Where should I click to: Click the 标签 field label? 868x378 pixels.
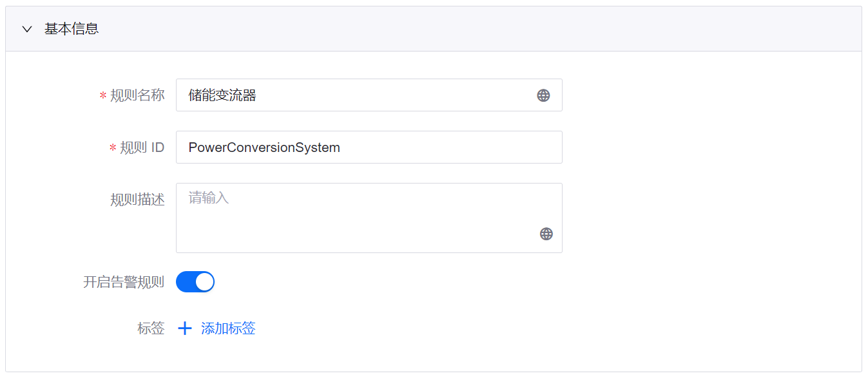[151, 328]
